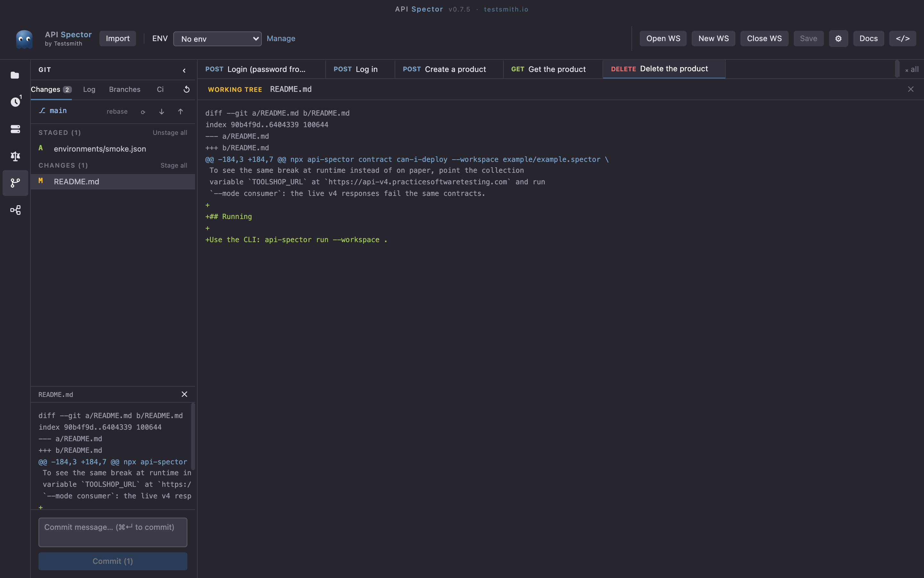Screen dimensions: 924x578
Task: Toggle the rebase option beside main
Action: tap(117, 112)
